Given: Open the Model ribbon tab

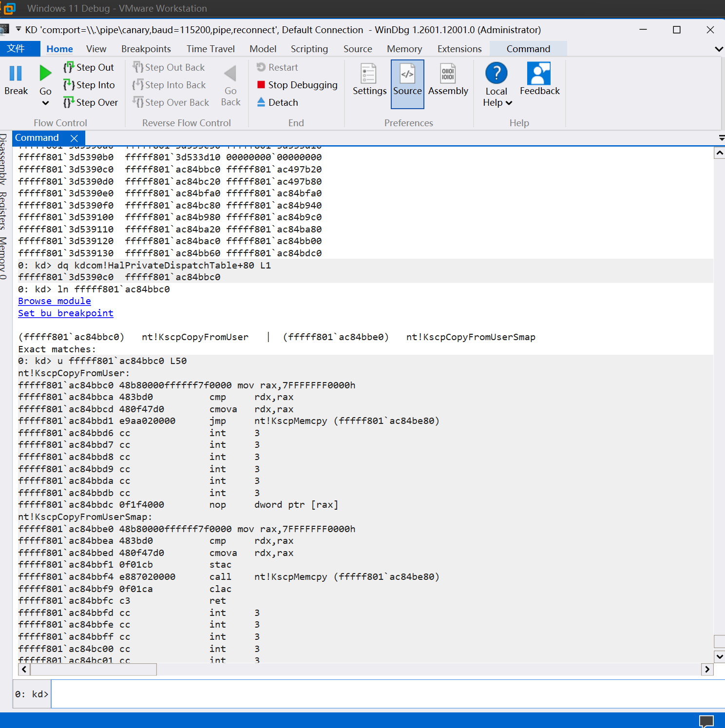Looking at the screenshot, I should click(263, 49).
